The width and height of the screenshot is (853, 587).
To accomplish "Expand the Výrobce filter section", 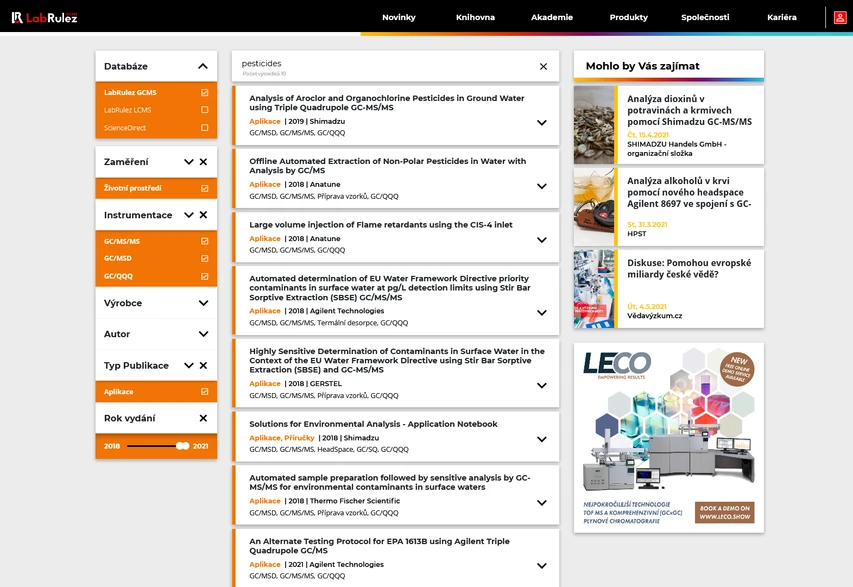I will coord(203,303).
